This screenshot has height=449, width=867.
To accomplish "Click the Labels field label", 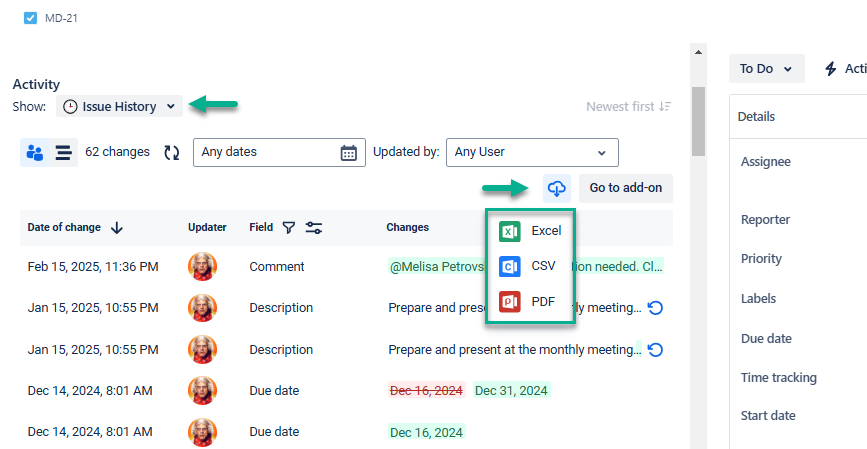I will click(x=759, y=299).
